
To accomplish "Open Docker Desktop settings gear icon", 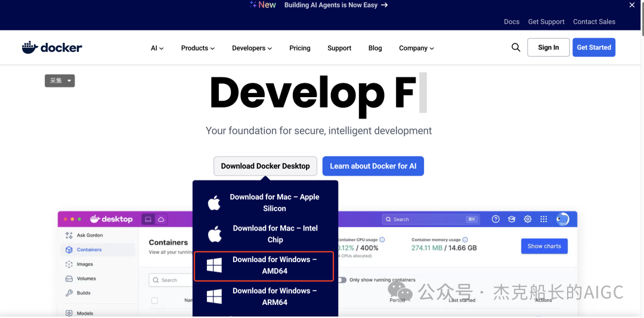I will click(x=528, y=219).
